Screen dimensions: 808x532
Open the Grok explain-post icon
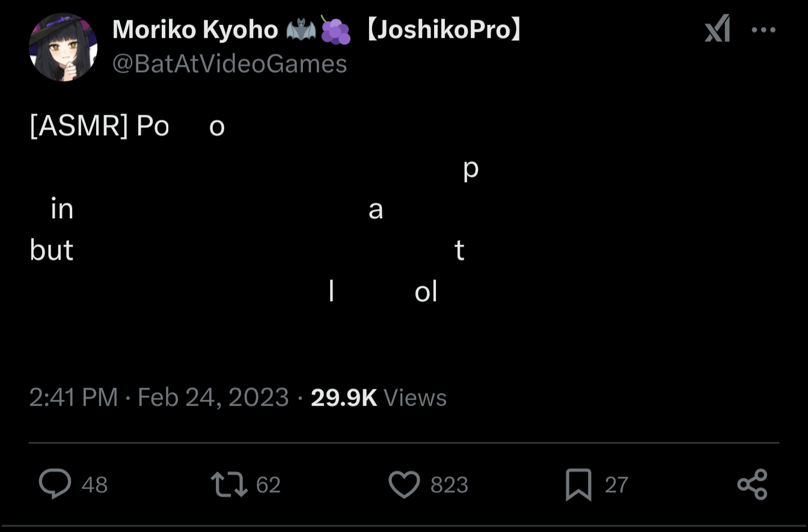[x=717, y=29]
